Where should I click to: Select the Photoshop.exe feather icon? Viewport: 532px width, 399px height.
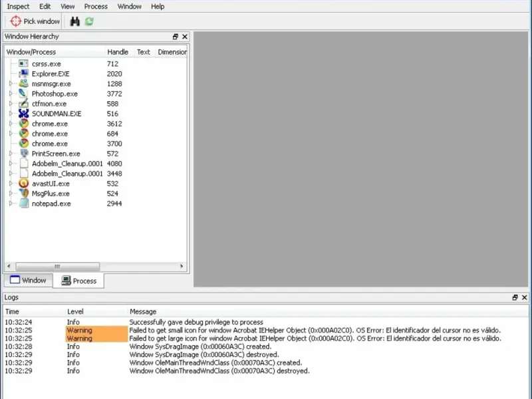click(23, 94)
